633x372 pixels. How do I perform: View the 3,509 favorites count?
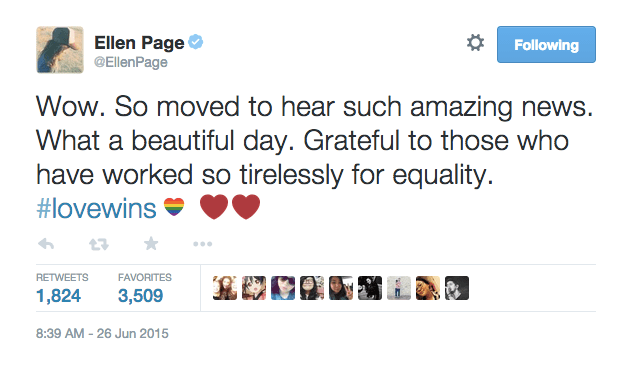click(140, 296)
